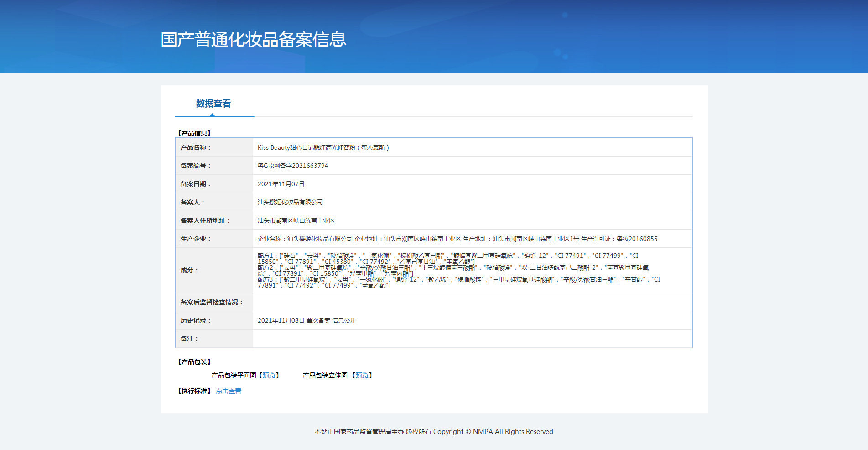Click the 【产品信息】 section heading
This screenshot has height=450, width=868.
(x=194, y=133)
